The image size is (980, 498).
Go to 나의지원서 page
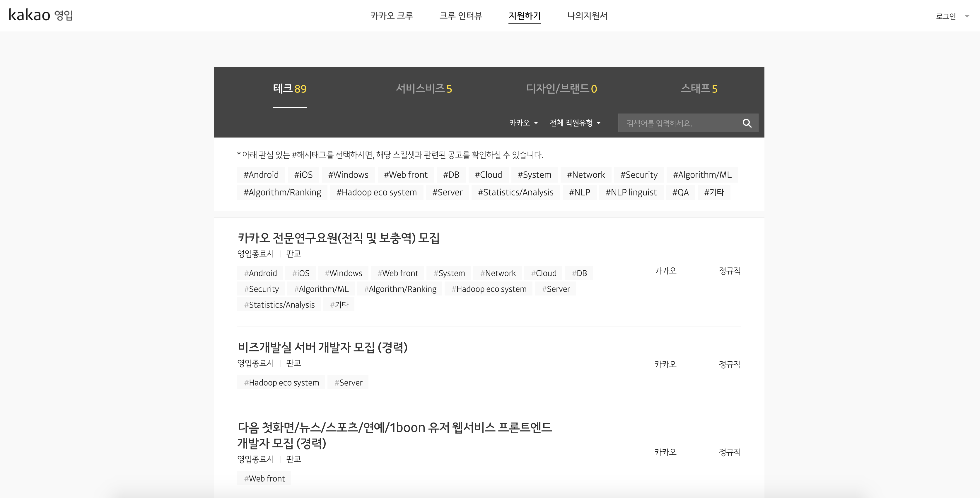click(587, 16)
